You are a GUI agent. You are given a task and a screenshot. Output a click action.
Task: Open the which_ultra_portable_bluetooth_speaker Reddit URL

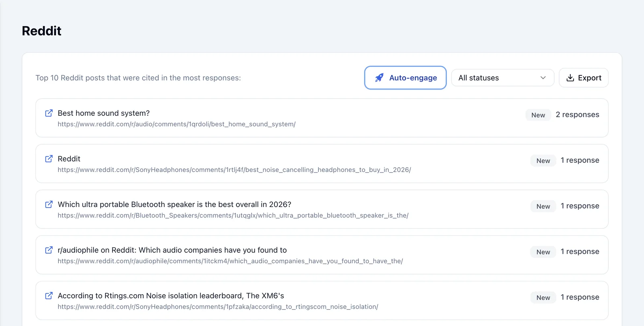pyautogui.click(x=233, y=215)
